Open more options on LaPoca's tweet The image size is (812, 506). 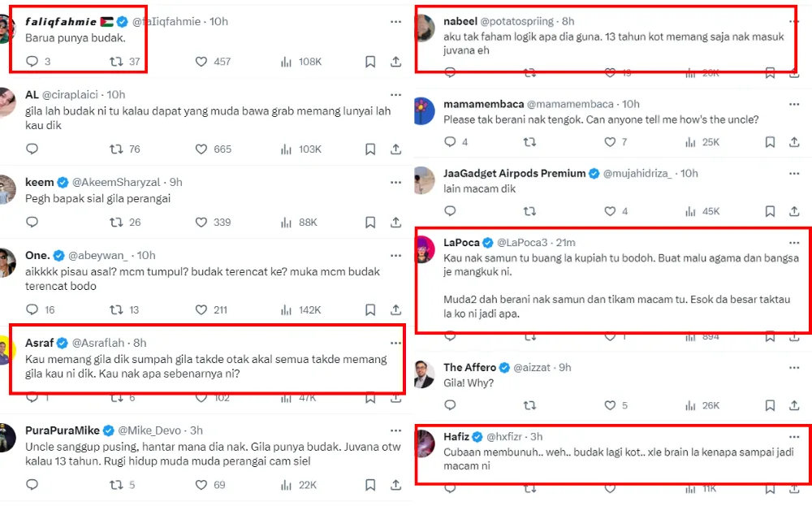point(794,242)
